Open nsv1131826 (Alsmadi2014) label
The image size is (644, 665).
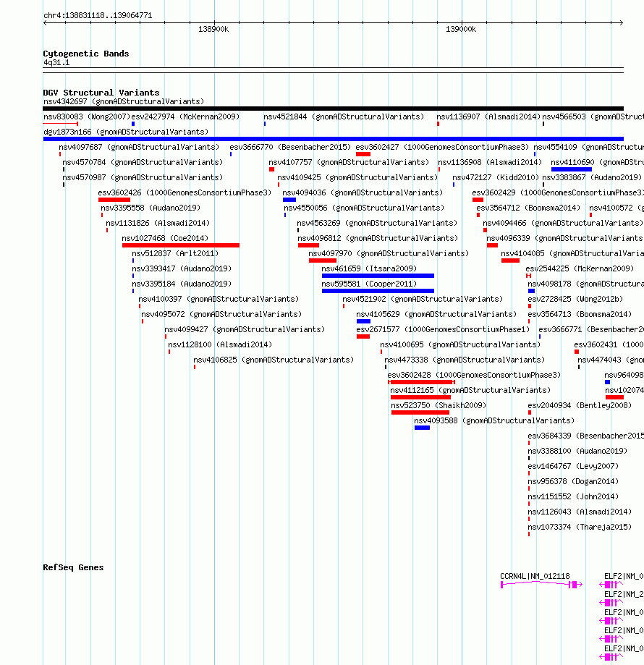tap(158, 224)
